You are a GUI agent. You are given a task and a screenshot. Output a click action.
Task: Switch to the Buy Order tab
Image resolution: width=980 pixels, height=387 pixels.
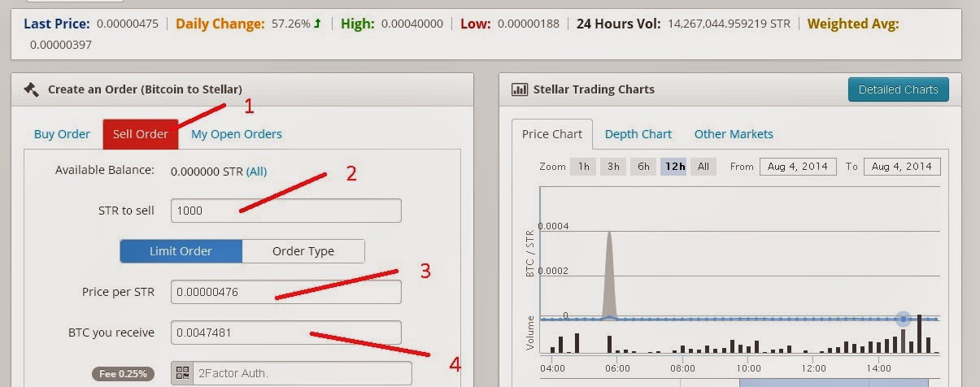(x=62, y=134)
